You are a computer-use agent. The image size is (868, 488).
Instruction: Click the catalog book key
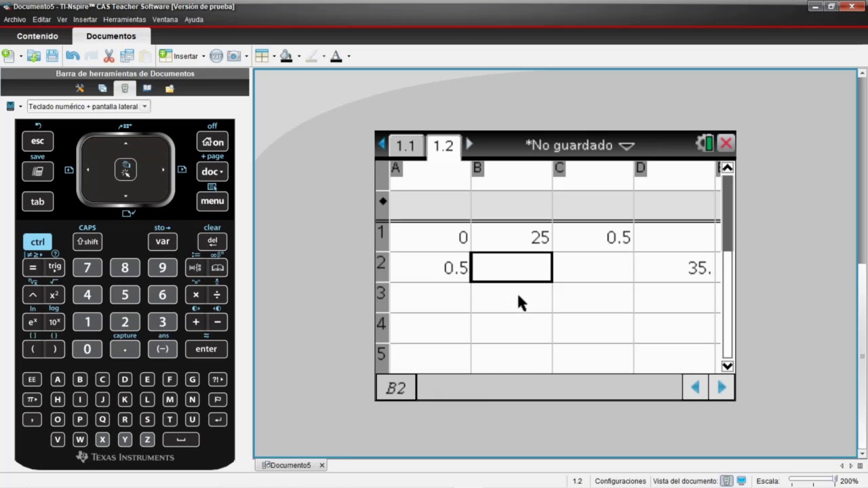coord(217,268)
